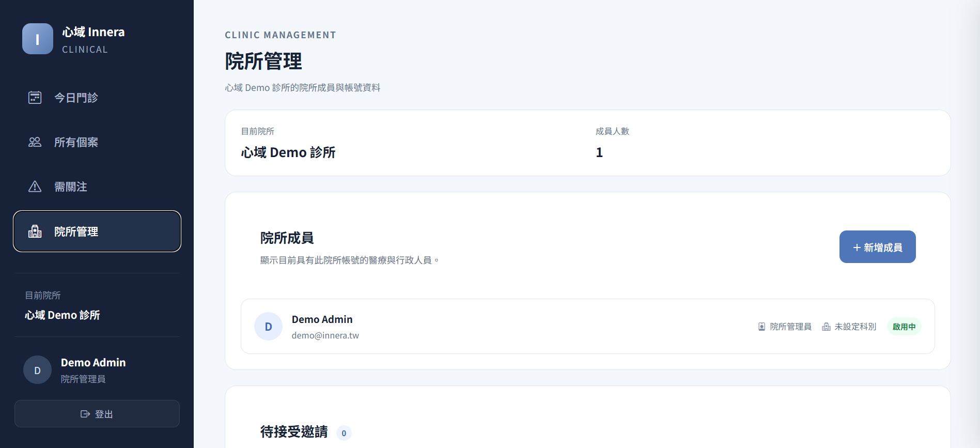Open 需關注 menu label

(71, 187)
